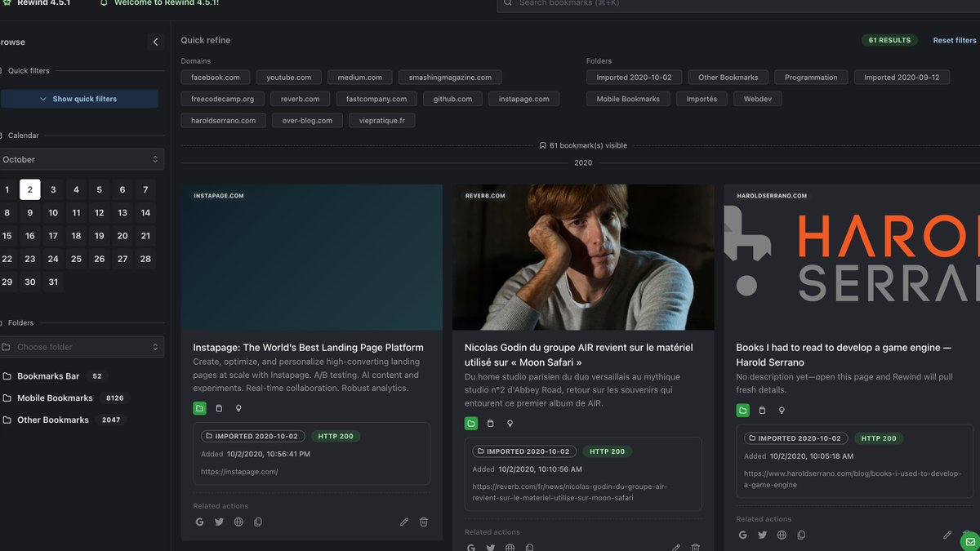Image resolution: width=980 pixels, height=551 pixels.
Task: Click the globe icon on Harold Serrano card
Action: 782,535
